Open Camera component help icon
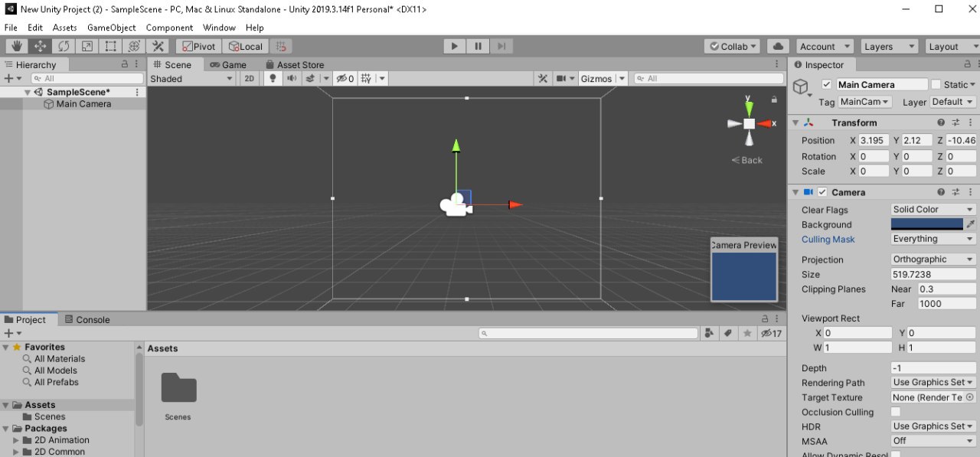 (x=941, y=192)
